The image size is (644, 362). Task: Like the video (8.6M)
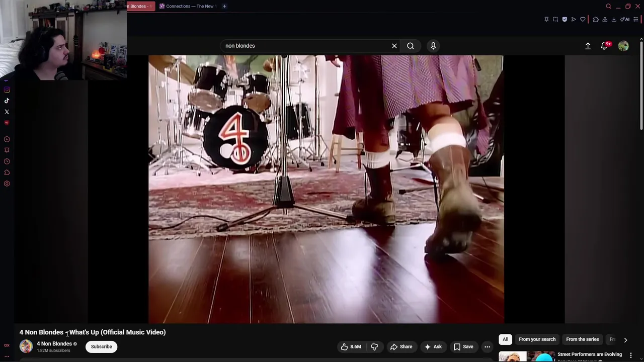coord(351,346)
